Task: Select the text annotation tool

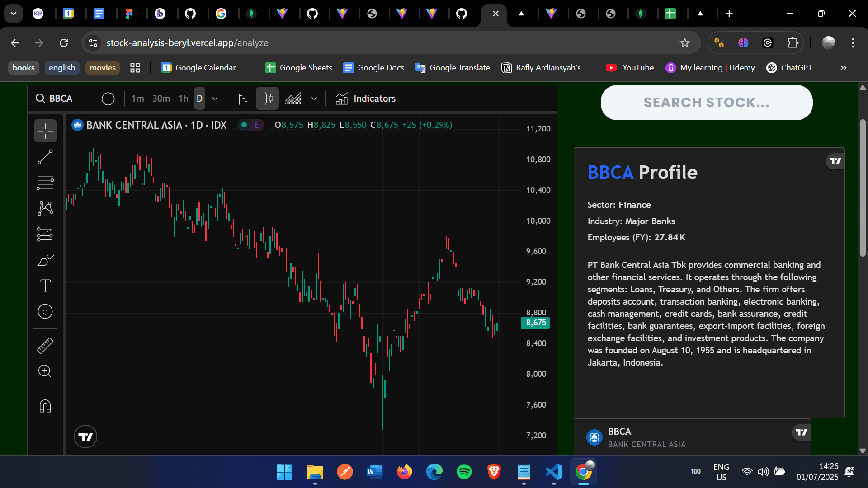Action: [45, 285]
